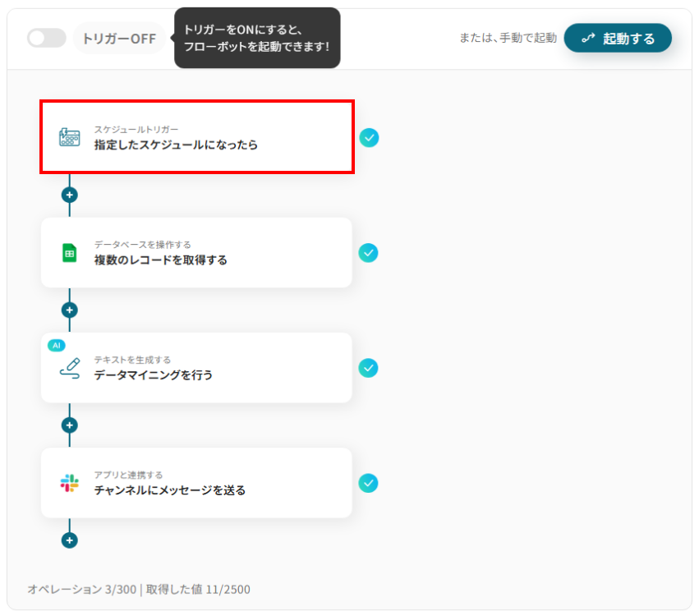Image resolution: width=699 pixels, height=616 pixels.
Task: Add a step at the end of flow
Action: pos(70,540)
